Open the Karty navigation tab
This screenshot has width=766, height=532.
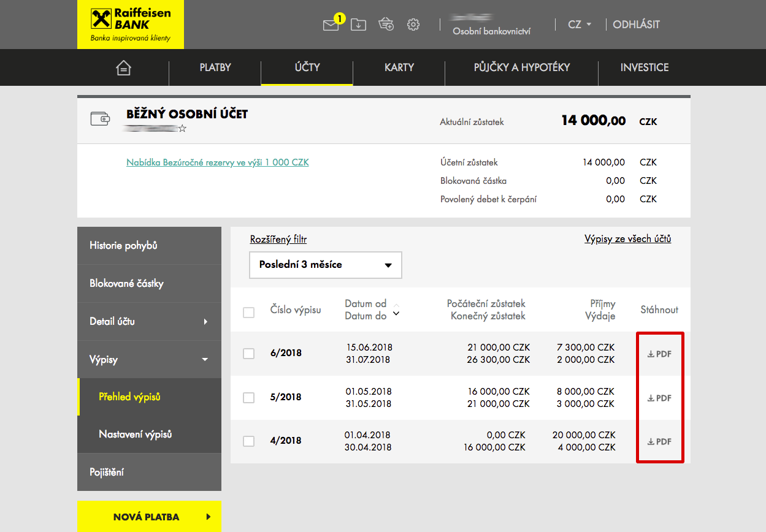click(399, 67)
